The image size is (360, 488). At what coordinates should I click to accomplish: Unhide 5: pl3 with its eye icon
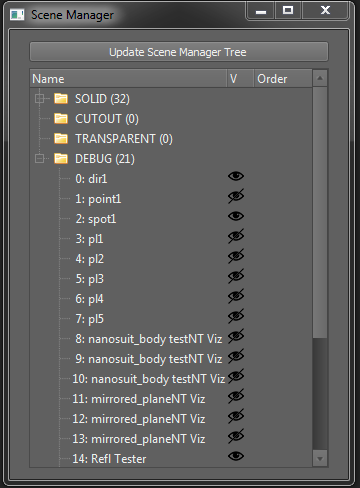click(236, 276)
